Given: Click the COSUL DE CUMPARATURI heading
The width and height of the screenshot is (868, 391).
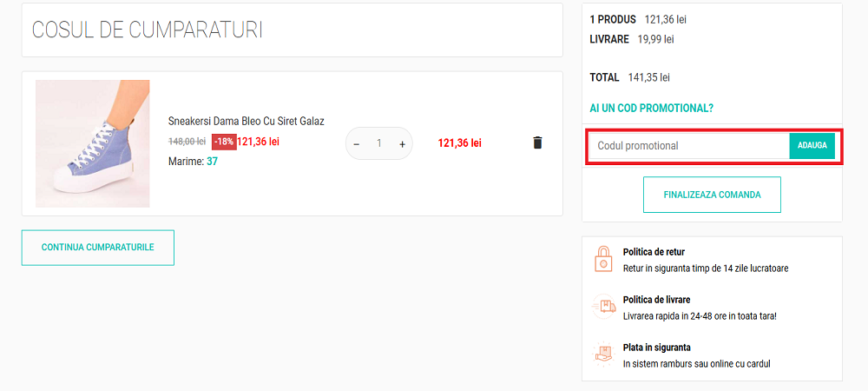Looking at the screenshot, I should point(148,30).
